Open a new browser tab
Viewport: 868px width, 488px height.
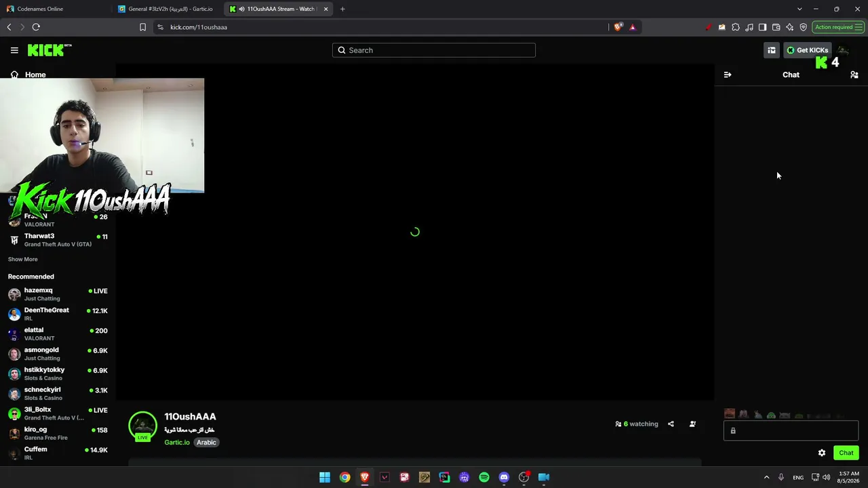pos(342,9)
